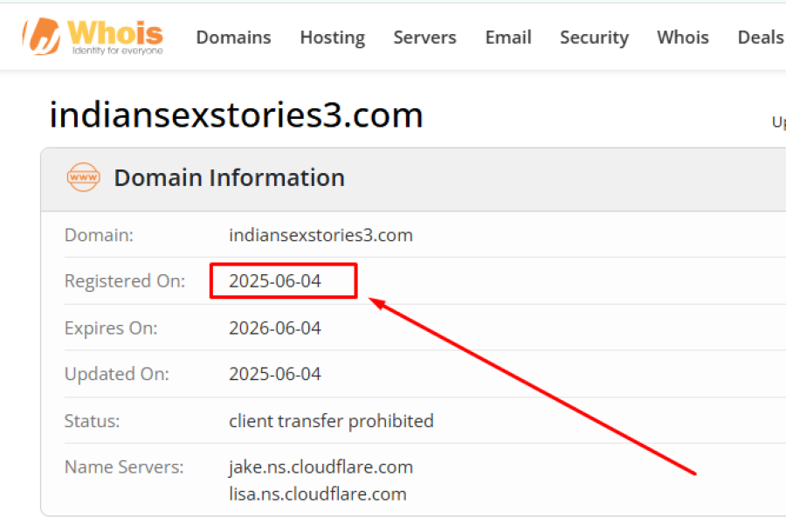This screenshot has width=786, height=532.
Task: Click the client transfer prohibited status
Action: click(x=331, y=421)
